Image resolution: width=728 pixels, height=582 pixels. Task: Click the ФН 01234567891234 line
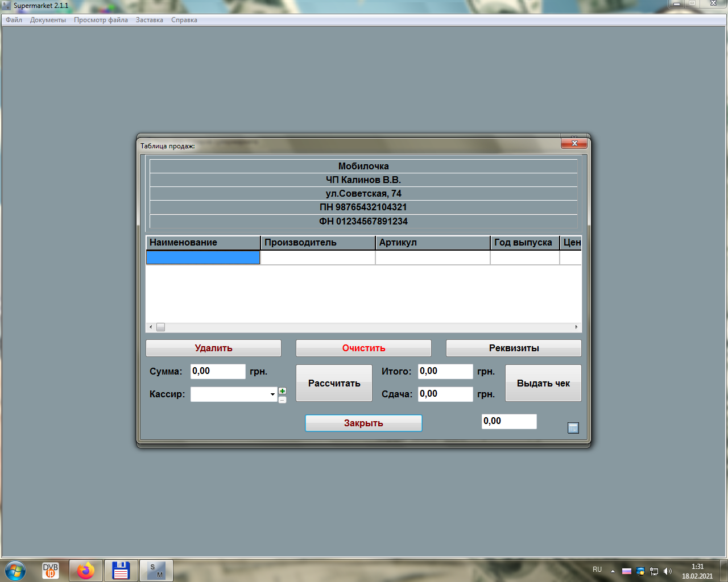[x=363, y=221]
